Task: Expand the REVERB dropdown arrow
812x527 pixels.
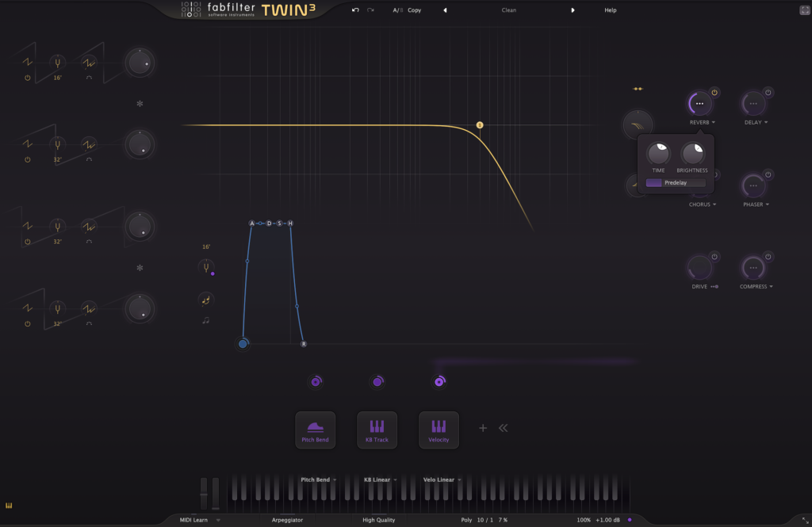Action: (714, 123)
